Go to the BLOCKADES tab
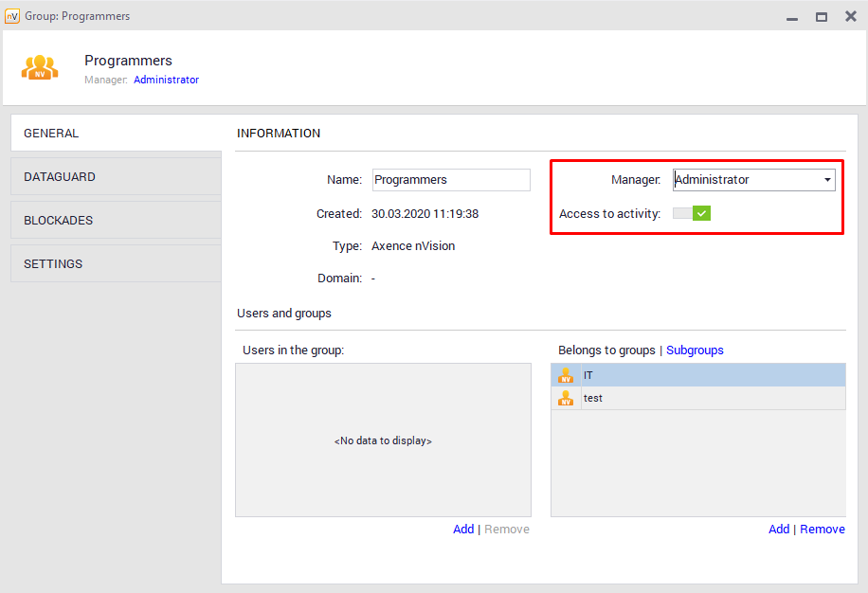868x593 pixels. (116, 221)
